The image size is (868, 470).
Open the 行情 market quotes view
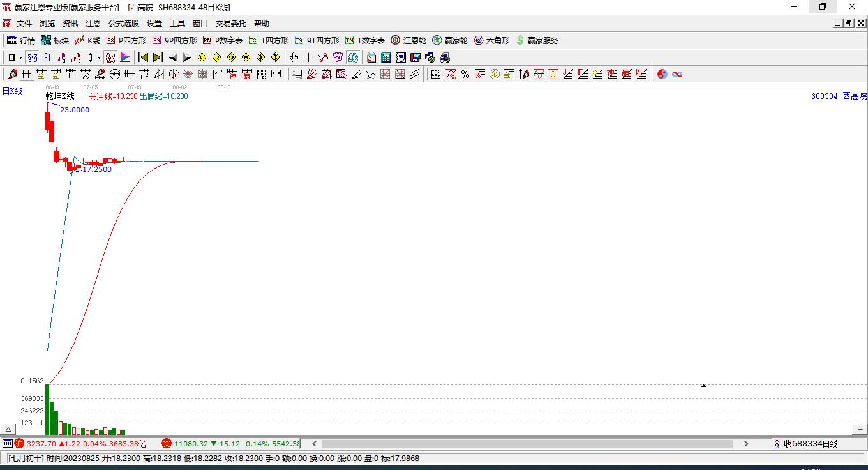(x=21, y=40)
